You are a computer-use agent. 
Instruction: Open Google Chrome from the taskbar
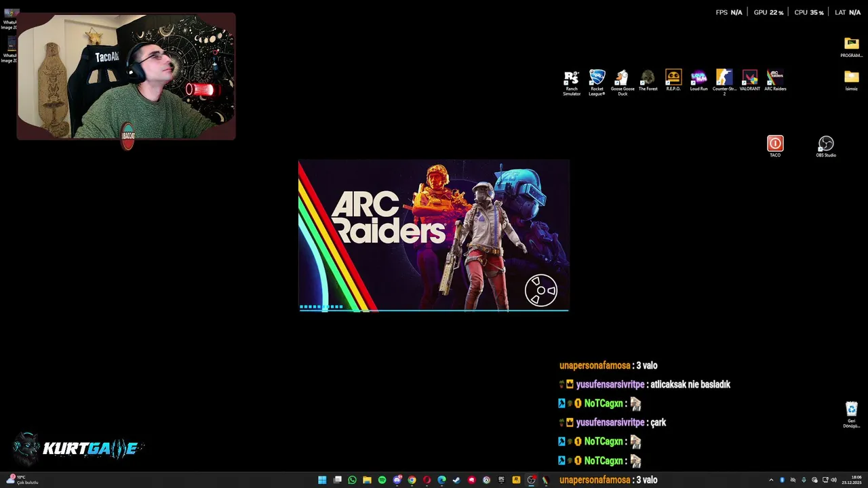[412, 480]
